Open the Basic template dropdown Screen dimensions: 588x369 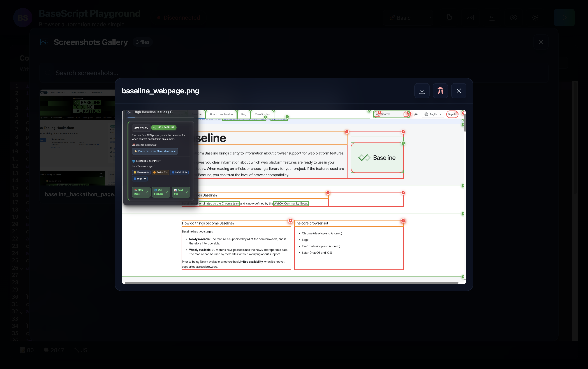coord(408,18)
